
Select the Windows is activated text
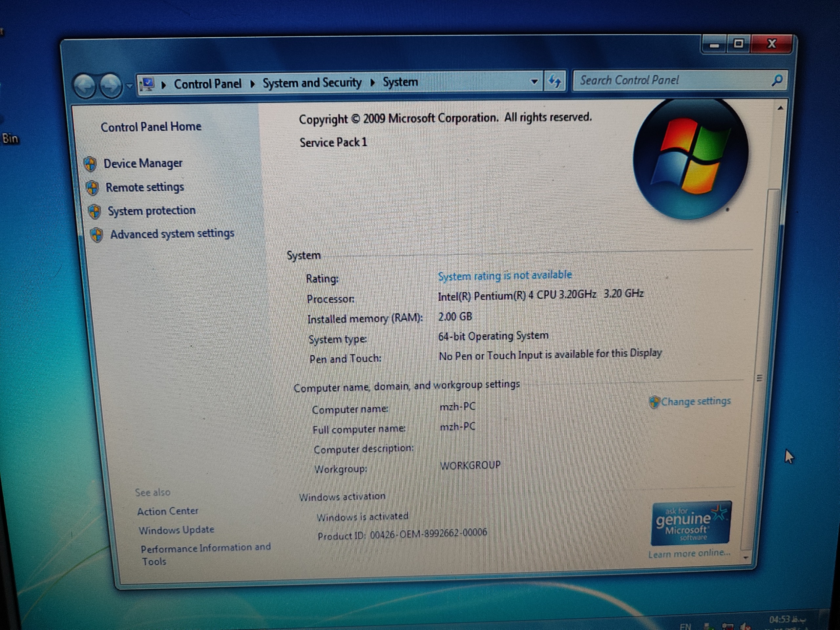(363, 516)
